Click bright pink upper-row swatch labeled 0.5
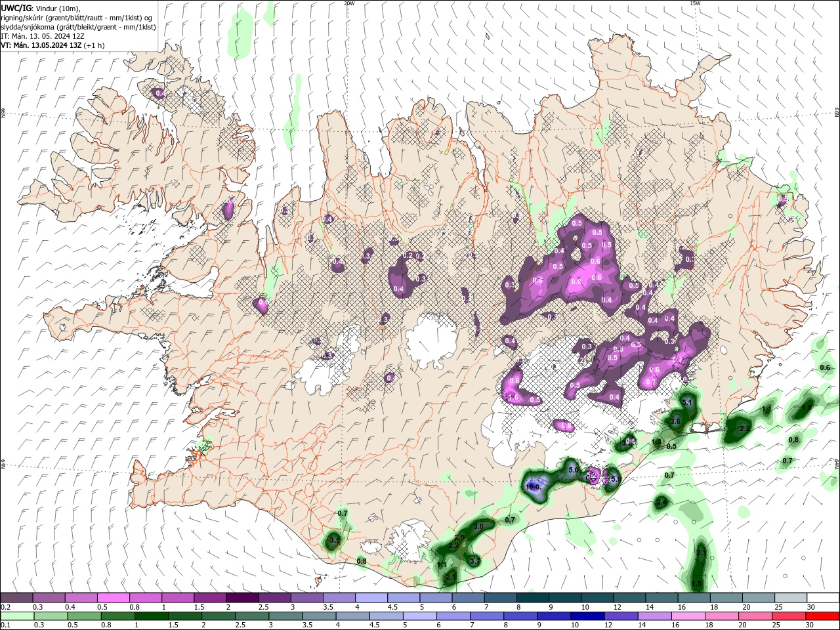The image size is (840, 630). coord(113,598)
